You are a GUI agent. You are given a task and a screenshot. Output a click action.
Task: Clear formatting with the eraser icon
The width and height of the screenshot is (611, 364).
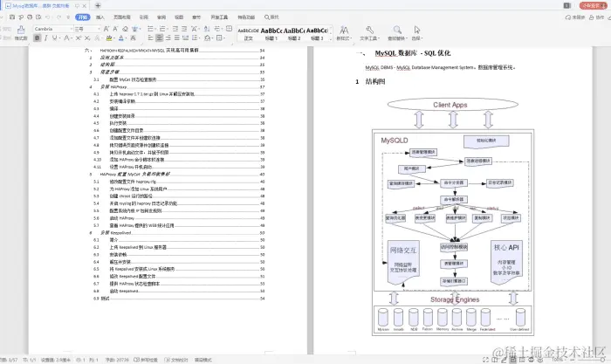[x=125, y=29]
